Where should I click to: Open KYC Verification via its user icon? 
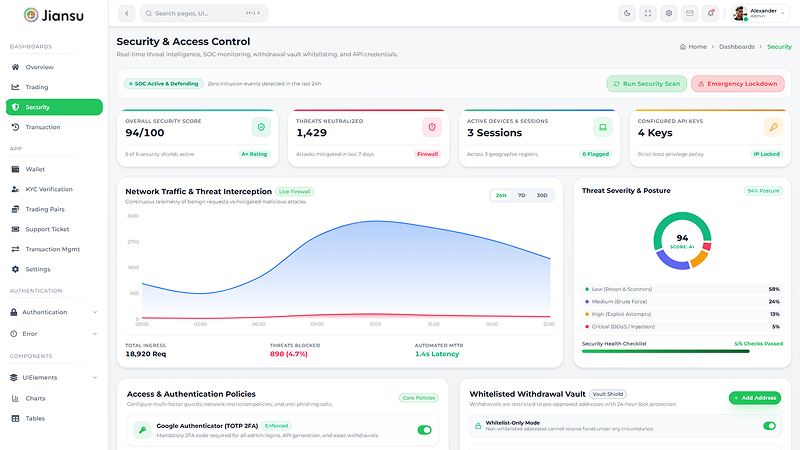[15, 189]
